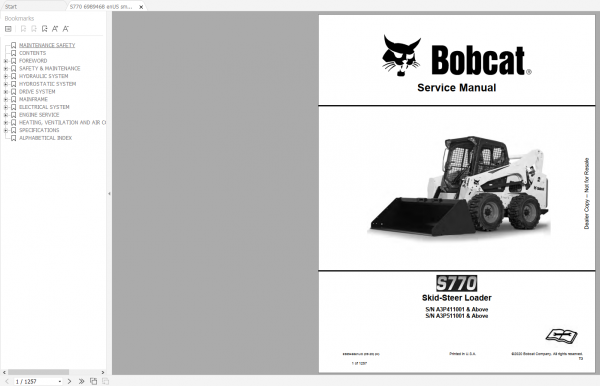Viewport: 600px width, 386px height.
Task: Click the bookmark icon beside MAINTENANCE SAFETY
Action: point(13,45)
